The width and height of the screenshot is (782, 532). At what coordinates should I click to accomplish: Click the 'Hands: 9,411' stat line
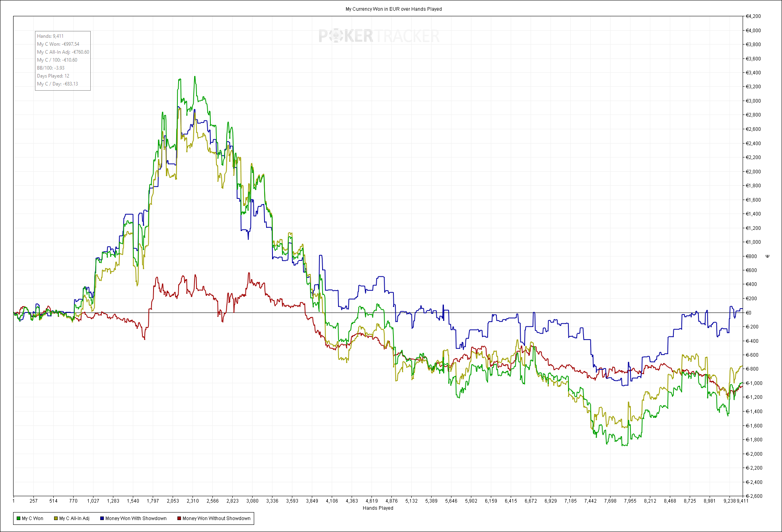[50, 36]
